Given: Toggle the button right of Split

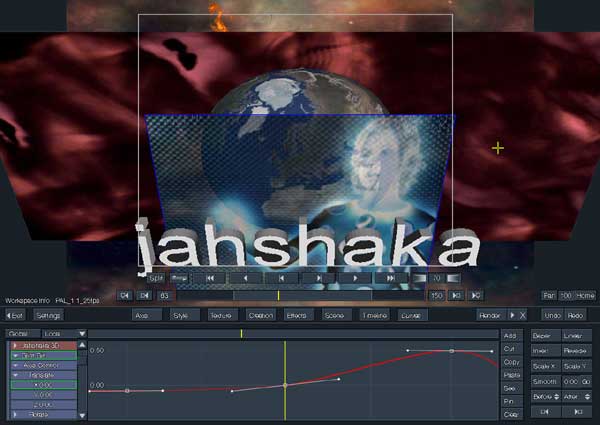Looking at the screenshot, I should click(179, 278).
